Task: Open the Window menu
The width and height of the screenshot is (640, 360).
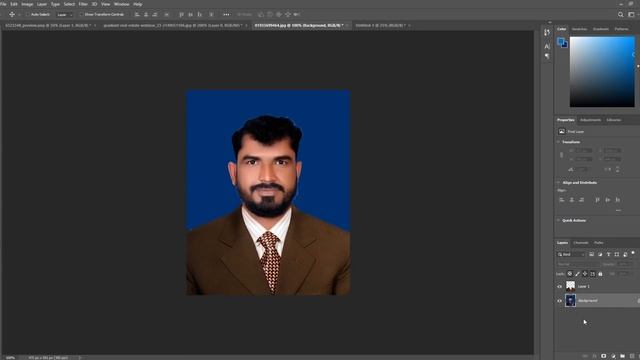Action: coord(122,4)
